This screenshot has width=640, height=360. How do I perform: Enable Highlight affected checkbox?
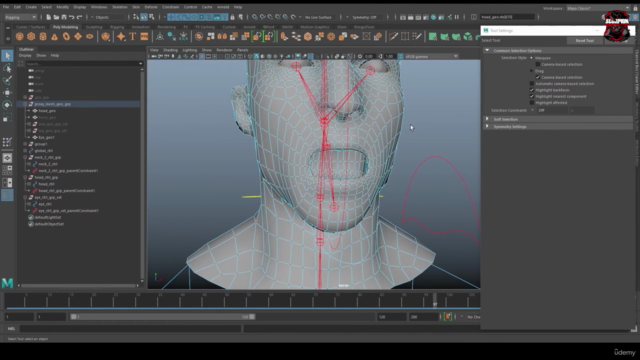[532, 103]
